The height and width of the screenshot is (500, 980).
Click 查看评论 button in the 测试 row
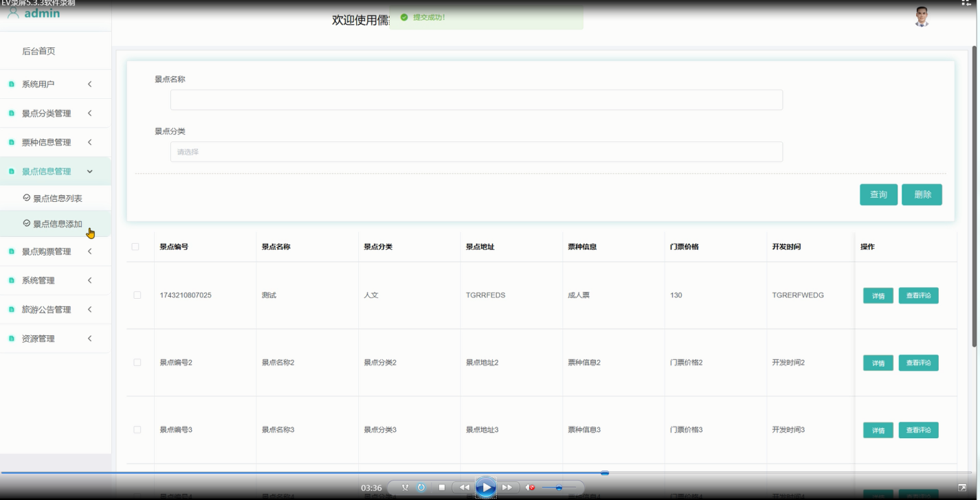click(919, 295)
